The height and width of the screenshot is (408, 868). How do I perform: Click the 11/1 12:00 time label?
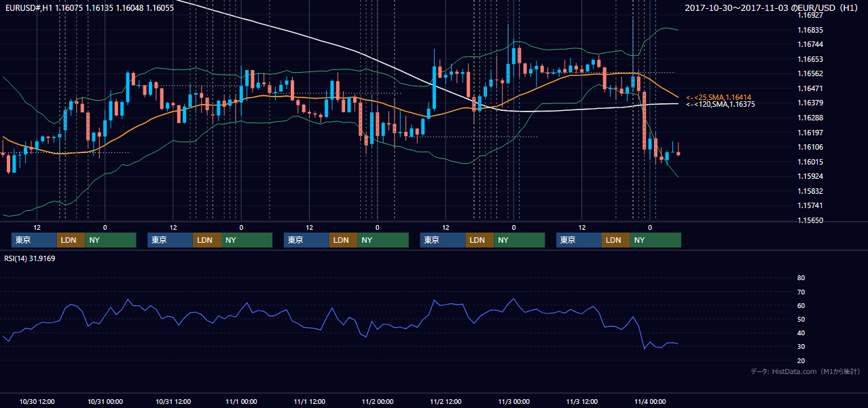pos(310,401)
